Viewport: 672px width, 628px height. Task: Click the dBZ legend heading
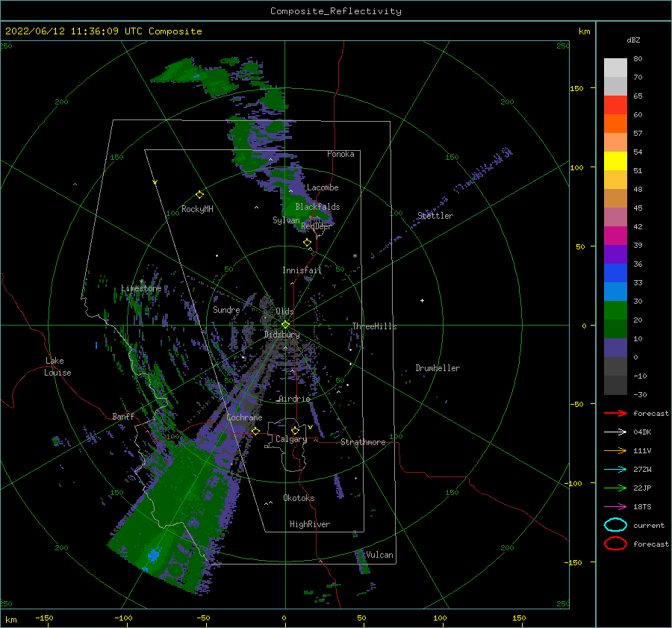point(633,40)
